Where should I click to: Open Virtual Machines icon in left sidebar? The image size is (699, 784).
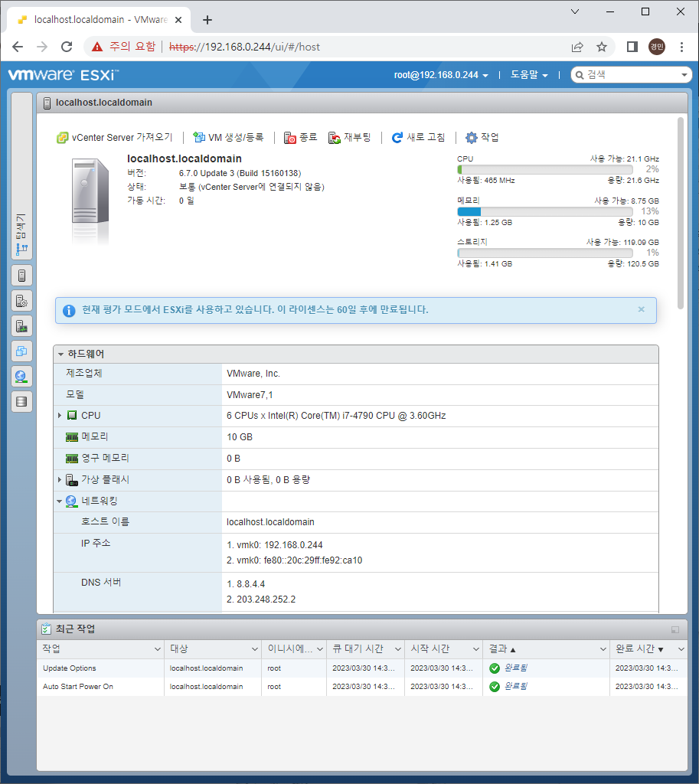[x=21, y=351]
